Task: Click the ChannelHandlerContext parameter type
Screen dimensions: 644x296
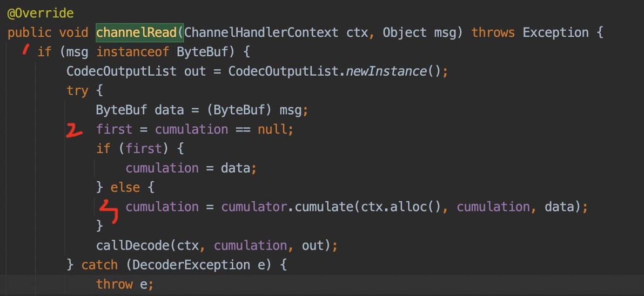Action: 261,32
